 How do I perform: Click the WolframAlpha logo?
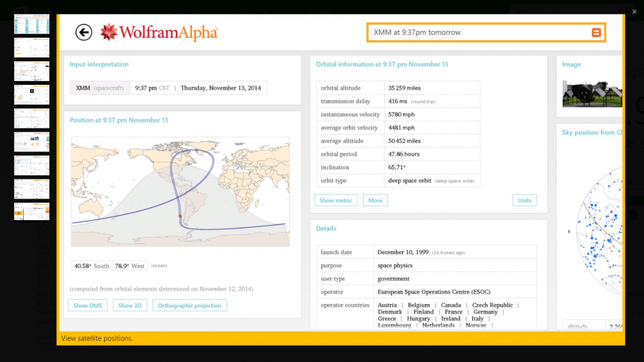(159, 32)
